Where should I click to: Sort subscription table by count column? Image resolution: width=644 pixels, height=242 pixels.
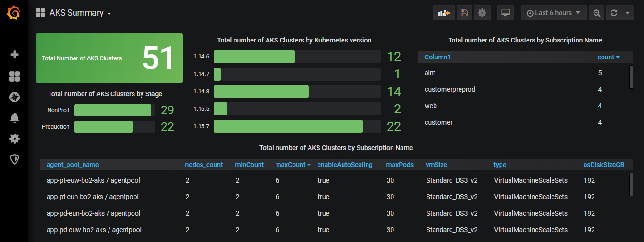[608, 57]
